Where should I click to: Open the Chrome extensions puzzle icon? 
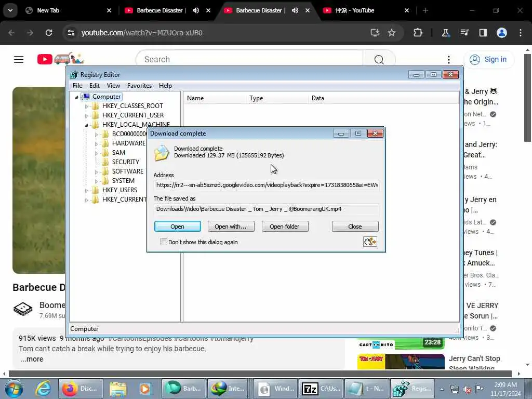coord(418,33)
